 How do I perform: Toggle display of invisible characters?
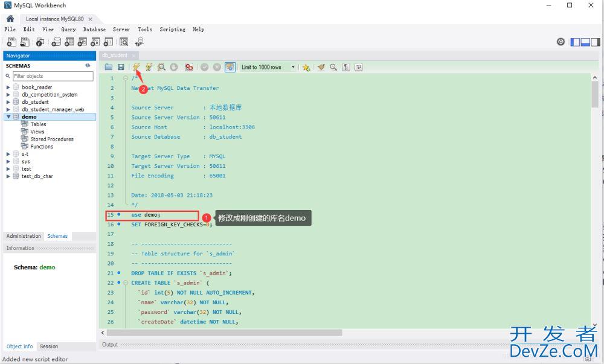346,68
